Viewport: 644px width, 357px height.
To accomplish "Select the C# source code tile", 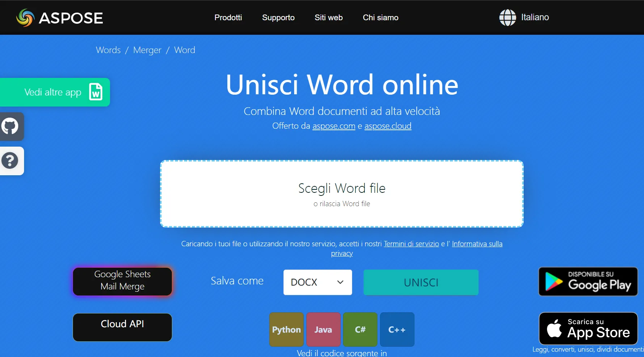I will click(360, 330).
